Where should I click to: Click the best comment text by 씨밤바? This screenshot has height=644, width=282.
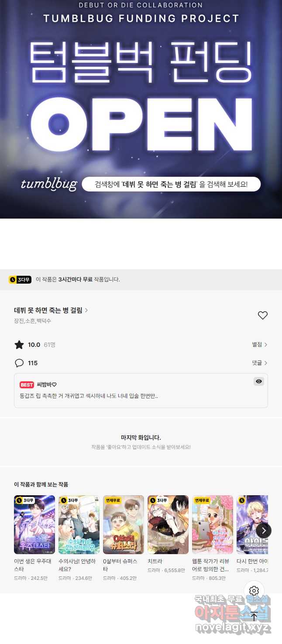tap(89, 396)
